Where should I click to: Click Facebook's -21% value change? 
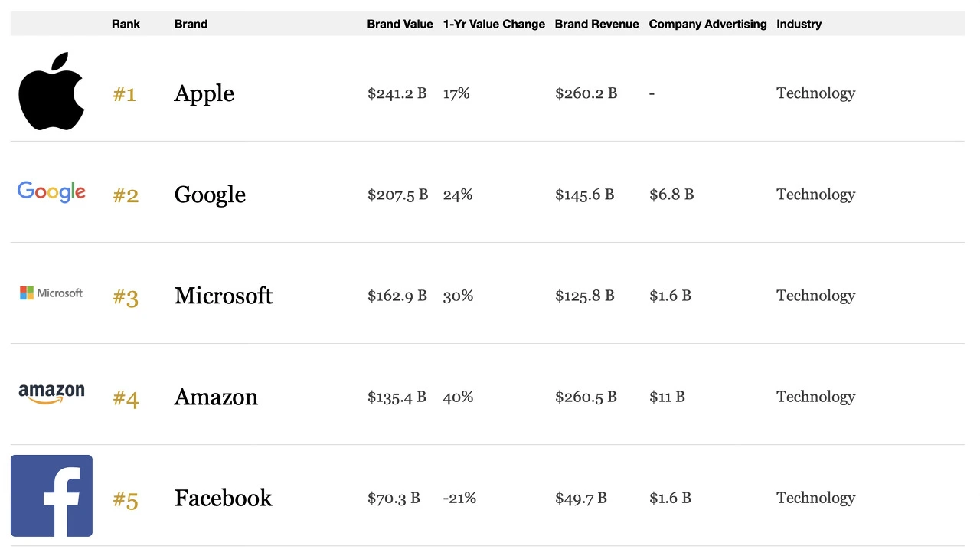click(x=459, y=498)
